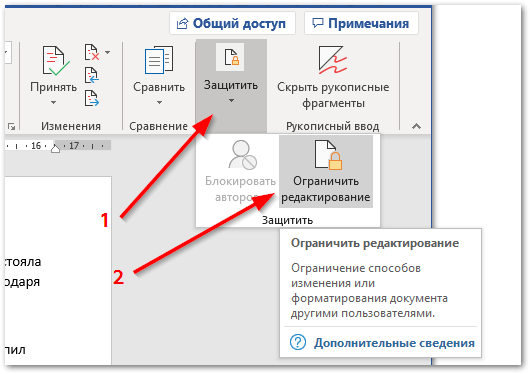
Task: Click the Reject change icon
Action: point(92,52)
